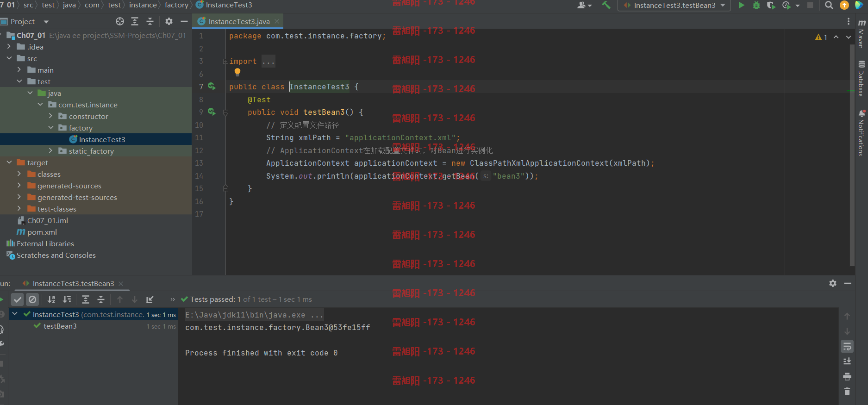
Task: Expand all in the Project panel toolbar
Action: click(x=135, y=21)
